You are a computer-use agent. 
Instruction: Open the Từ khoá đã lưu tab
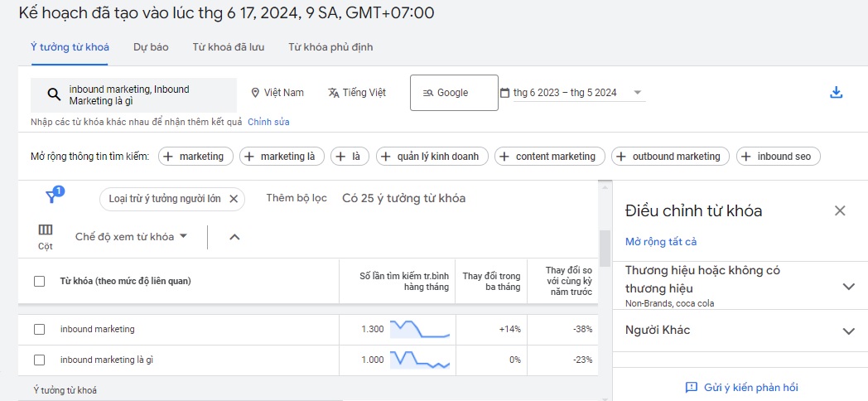(x=228, y=47)
